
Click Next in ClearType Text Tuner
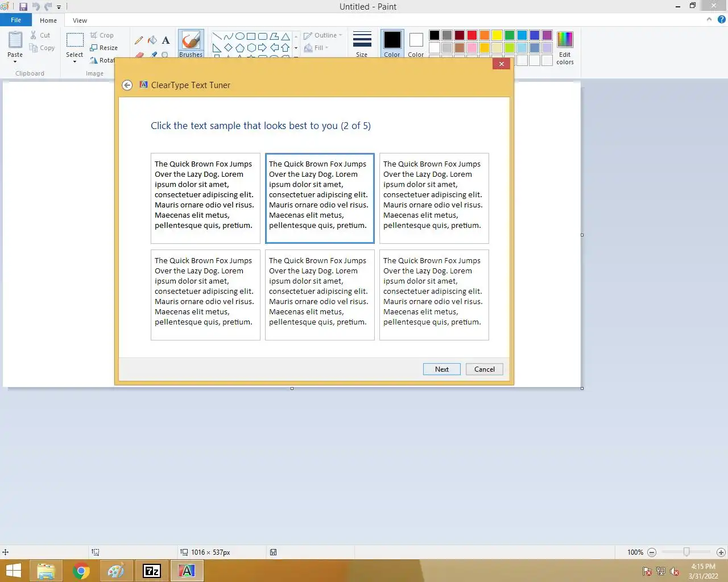(442, 369)
